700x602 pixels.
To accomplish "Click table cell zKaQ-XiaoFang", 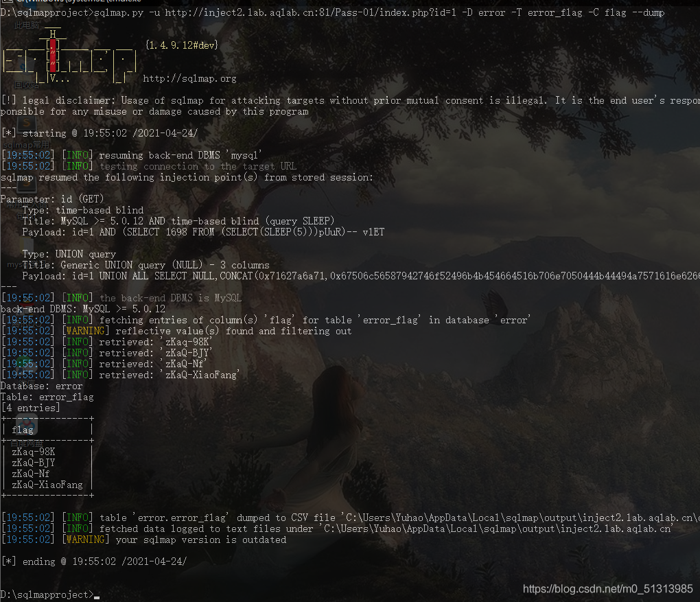I will click(x=47, y=485).
